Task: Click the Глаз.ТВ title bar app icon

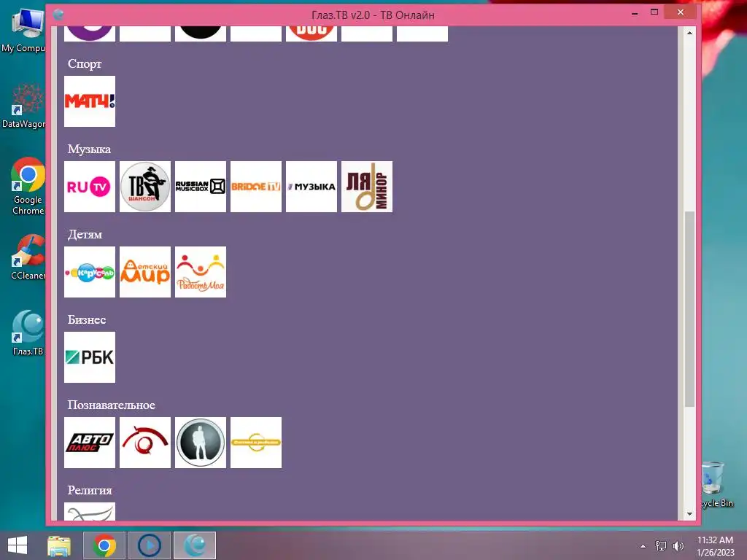Action: pyautogui.click(x=58, y=15)
